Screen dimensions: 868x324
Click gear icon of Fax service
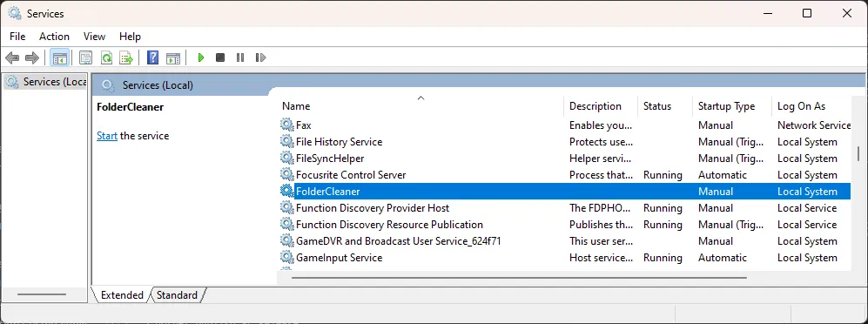pos(286,125)
